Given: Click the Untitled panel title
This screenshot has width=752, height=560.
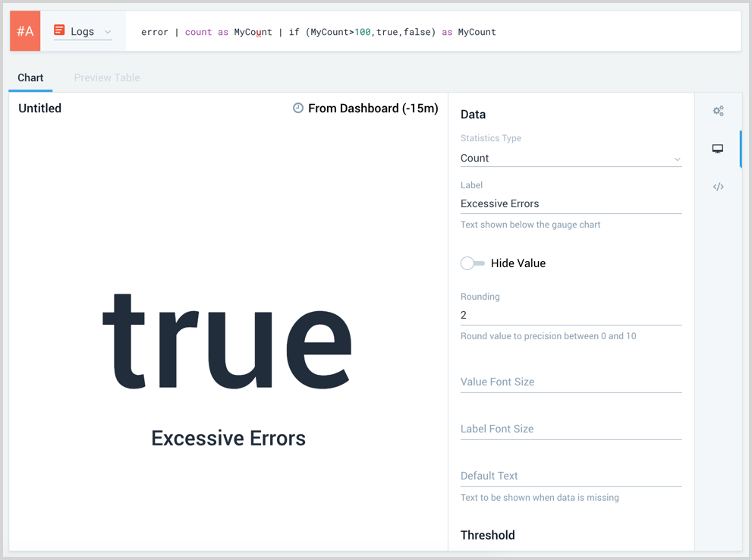Looking at the screenshot, I should [40, 109].
